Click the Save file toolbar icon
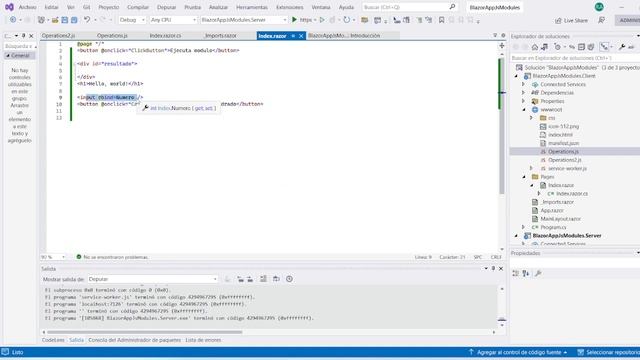This screenshot has width=640, height=360. coord(64,20)
